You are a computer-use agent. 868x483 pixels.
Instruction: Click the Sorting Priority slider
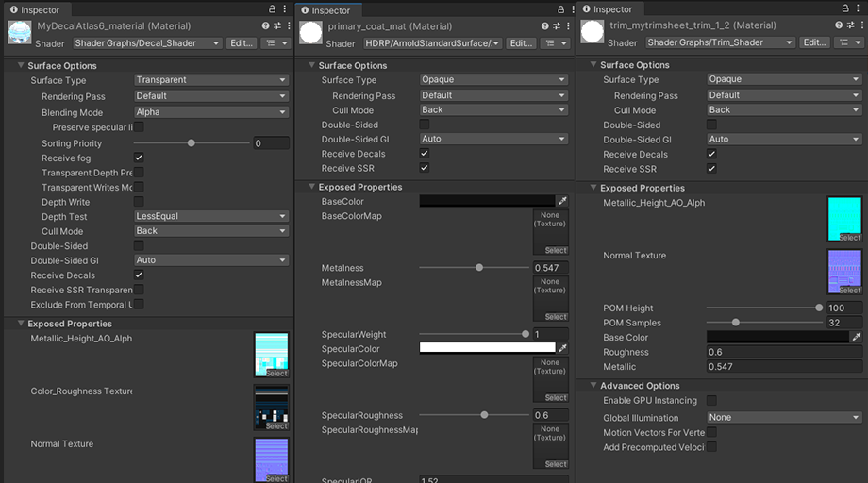point(192,143)
